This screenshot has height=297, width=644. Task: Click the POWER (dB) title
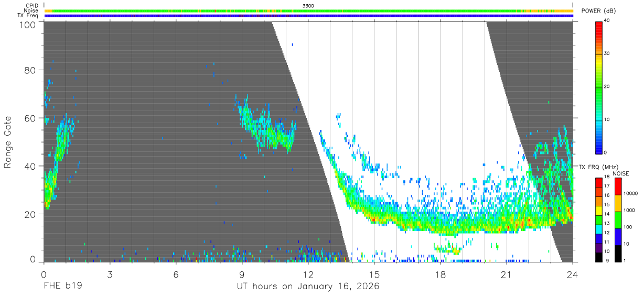pyautogui.click(x=599, y=11)
